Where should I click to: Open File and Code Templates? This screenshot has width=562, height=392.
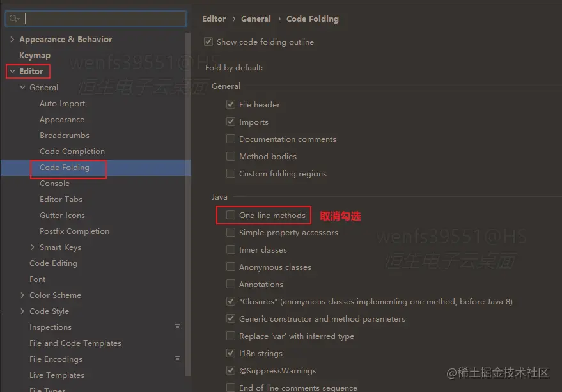(75, 343)
